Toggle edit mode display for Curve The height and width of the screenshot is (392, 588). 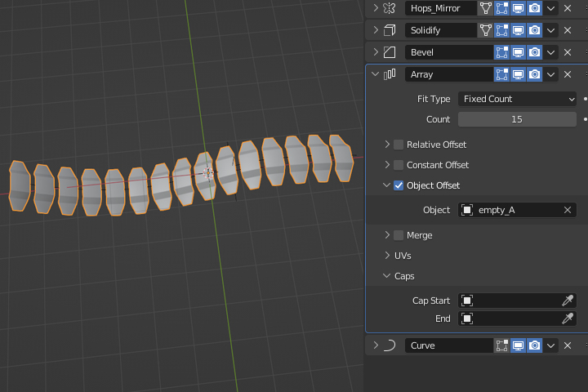[x=501, y=345]
